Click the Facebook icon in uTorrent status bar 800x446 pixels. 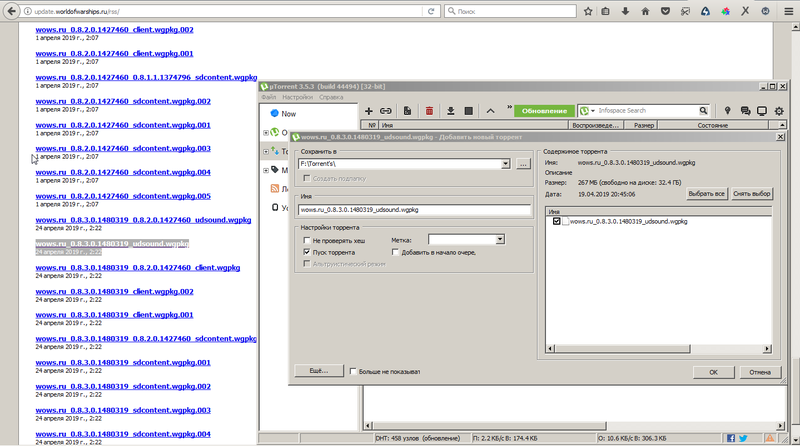[x=731, y=438]
